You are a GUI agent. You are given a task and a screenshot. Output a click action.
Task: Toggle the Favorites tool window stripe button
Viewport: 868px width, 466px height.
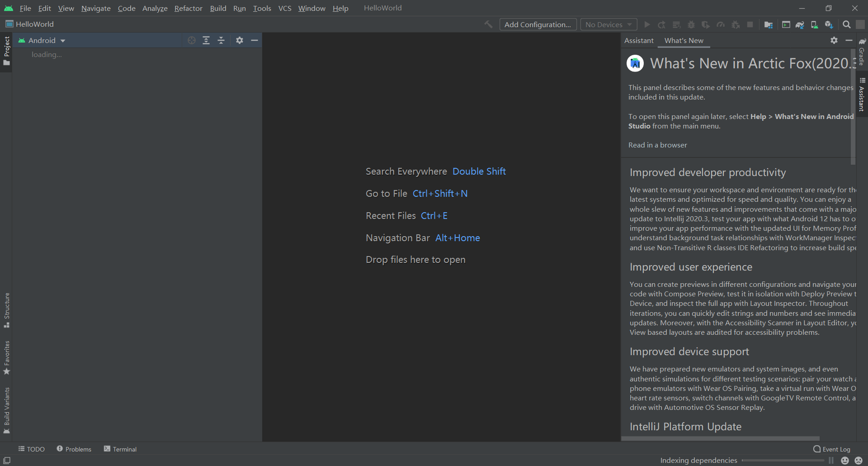(x=6, y=358)
